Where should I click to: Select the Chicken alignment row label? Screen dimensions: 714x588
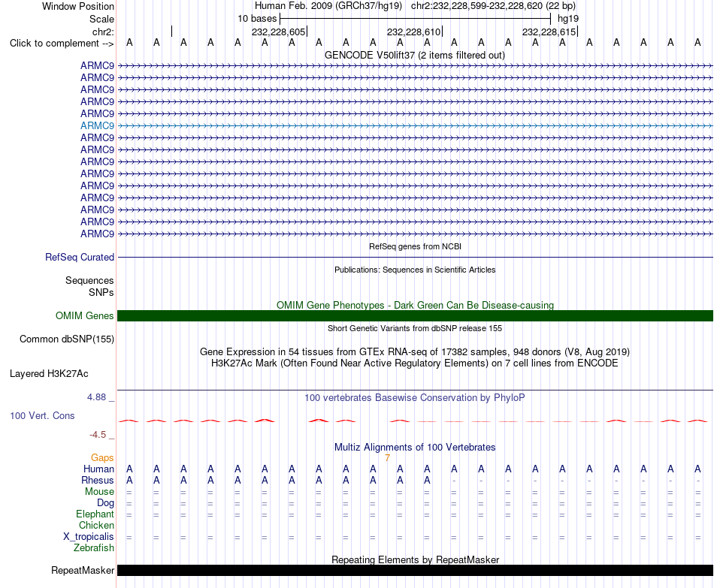point(96,525)
